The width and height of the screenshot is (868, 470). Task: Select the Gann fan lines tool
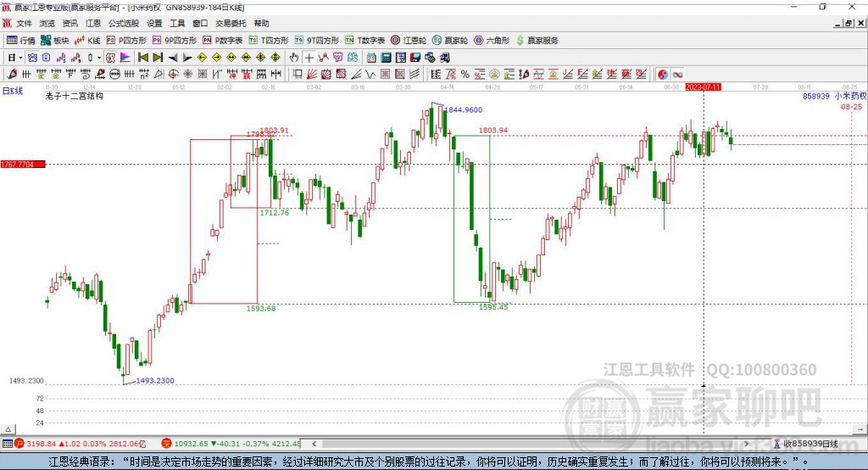[312, 75]
